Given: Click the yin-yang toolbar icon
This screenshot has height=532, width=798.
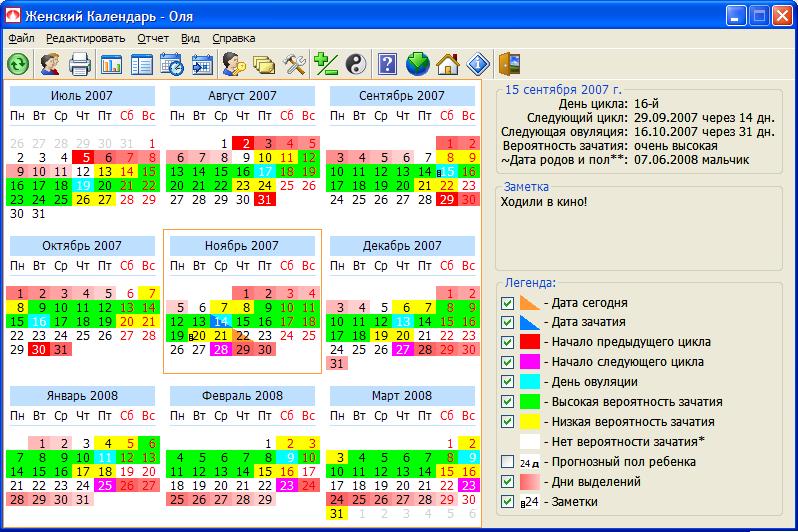Looking at the screenshot, I should [356, 65].
